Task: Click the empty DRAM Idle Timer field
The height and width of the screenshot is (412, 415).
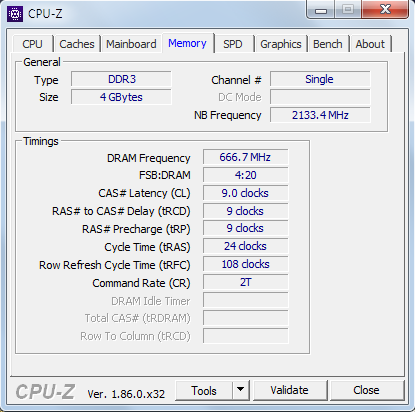Action: [x=245, y=300]
